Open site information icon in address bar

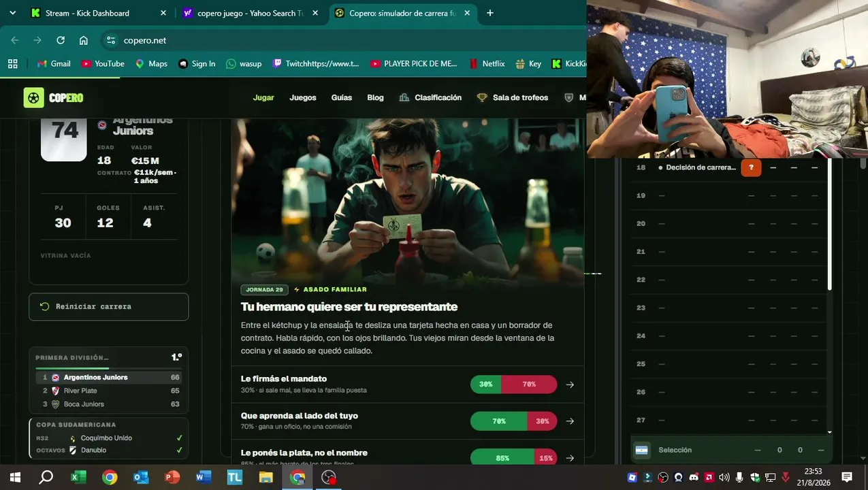pyautogui.click(x=111, y=40)
